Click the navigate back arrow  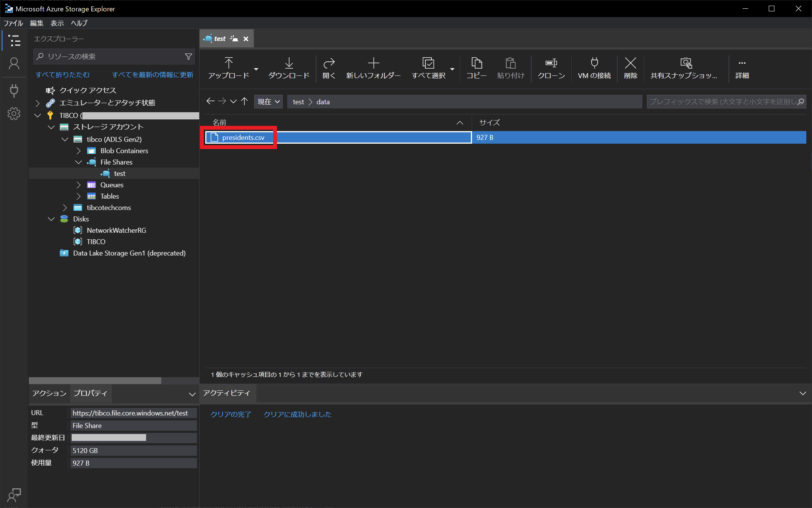pos(210,101)
